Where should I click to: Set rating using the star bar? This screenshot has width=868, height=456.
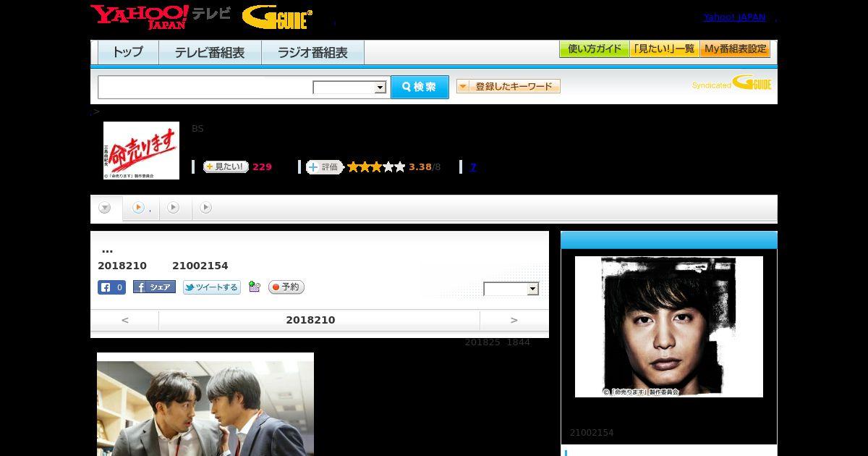coord(376,167)
